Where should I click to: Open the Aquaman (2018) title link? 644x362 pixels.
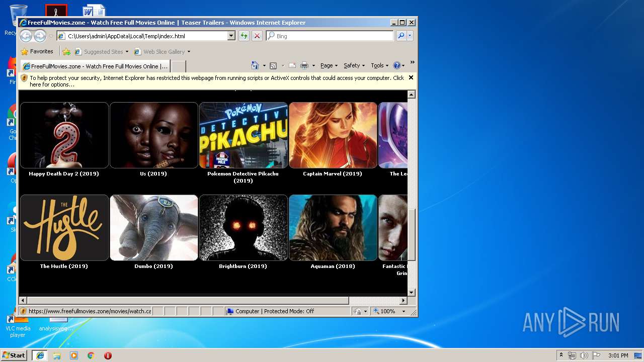point(333,266)
